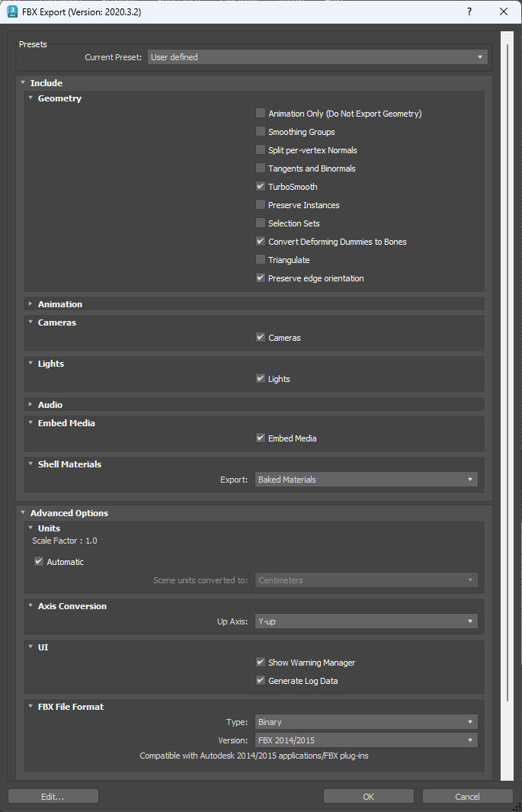Click the Edit... button

(x=53, y=797)
